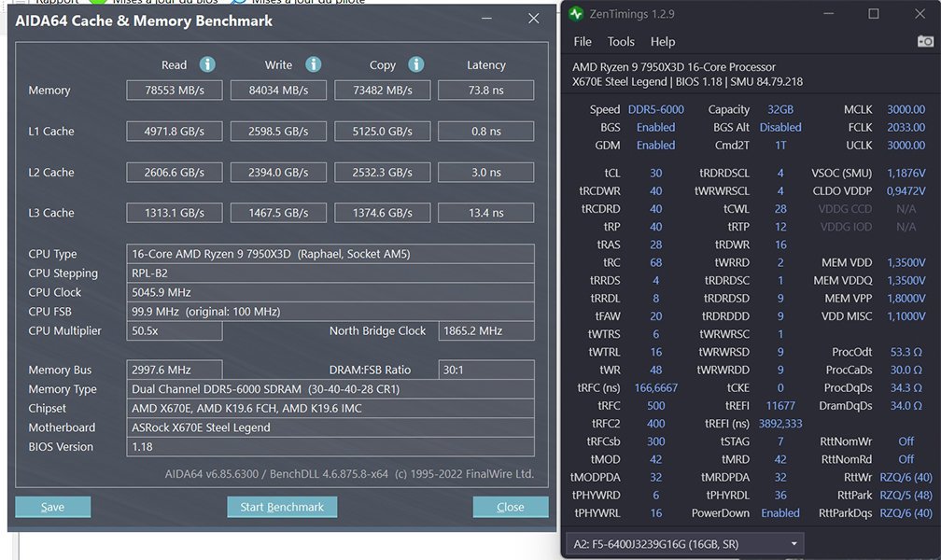The height and width of the screenshot is (560, 941).
Task: Click the info icon next to Write
Action: click(314, 64)
